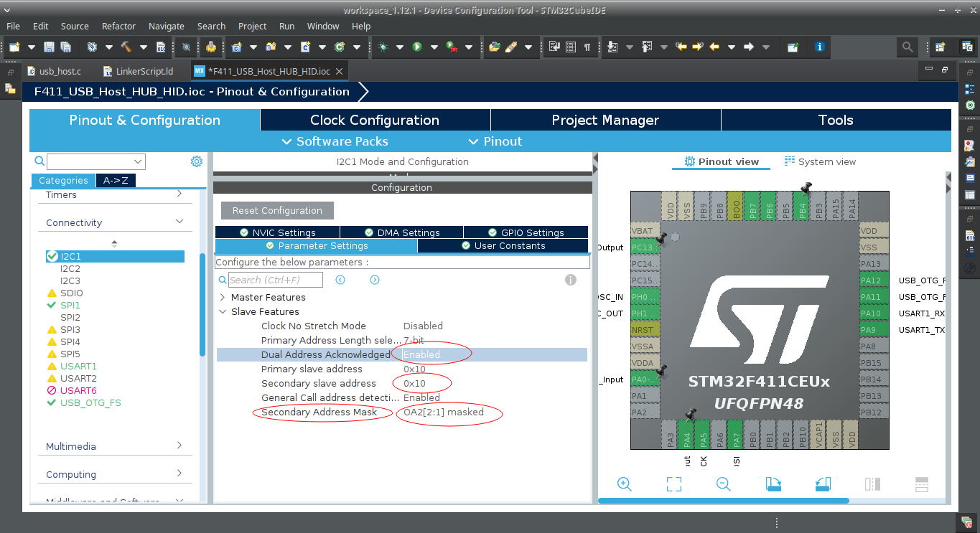The image size is (980, 533).
Task: Open the peripheral search dropdown
Action: (139, 161)
